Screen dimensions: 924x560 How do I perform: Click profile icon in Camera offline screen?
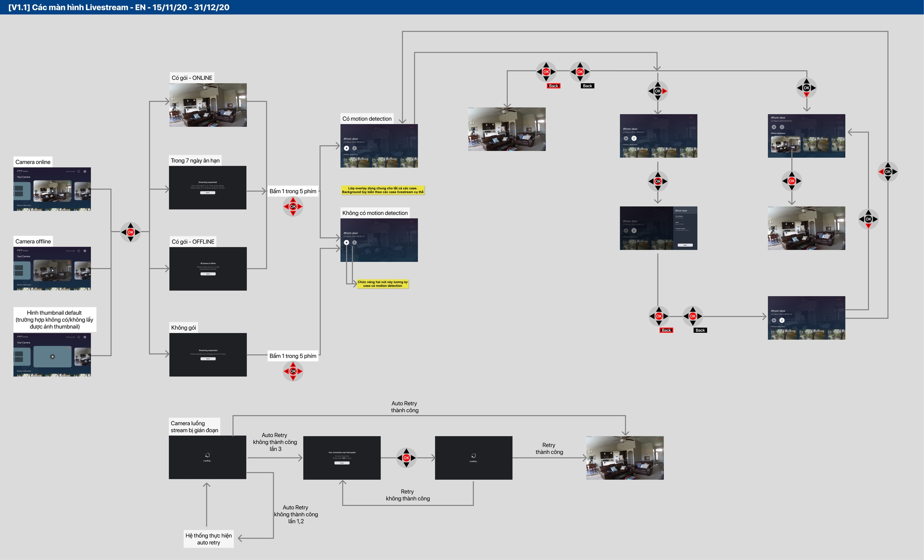[79, 251]
